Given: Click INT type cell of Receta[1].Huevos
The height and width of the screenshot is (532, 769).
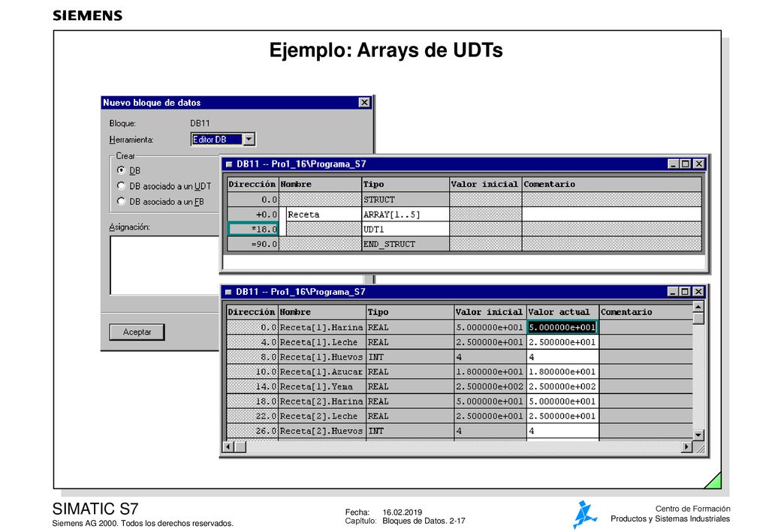Looking at the screenshot, I should coord(410,357).
